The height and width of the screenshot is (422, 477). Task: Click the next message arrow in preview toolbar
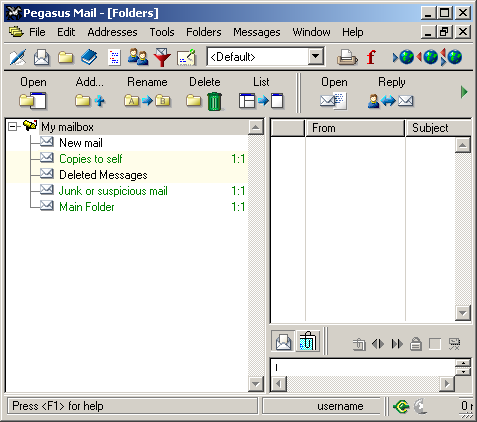tap(397, 344)
